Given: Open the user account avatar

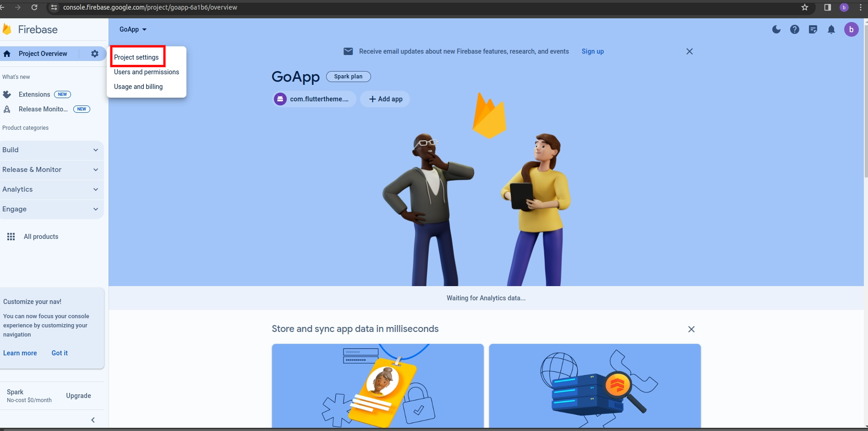Looking at the screenshot, I should click(x=851, y=29).
